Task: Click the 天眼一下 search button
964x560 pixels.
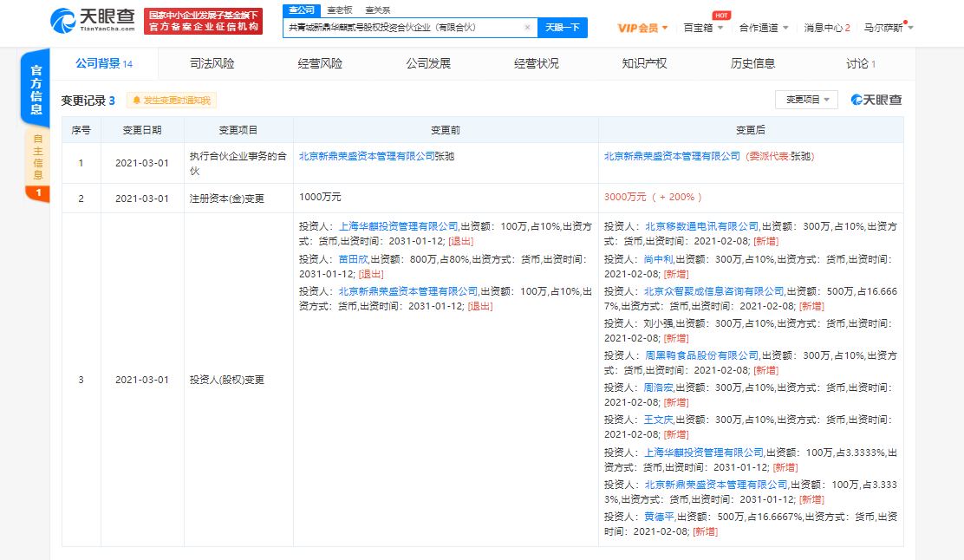Action: coord(563,27)
